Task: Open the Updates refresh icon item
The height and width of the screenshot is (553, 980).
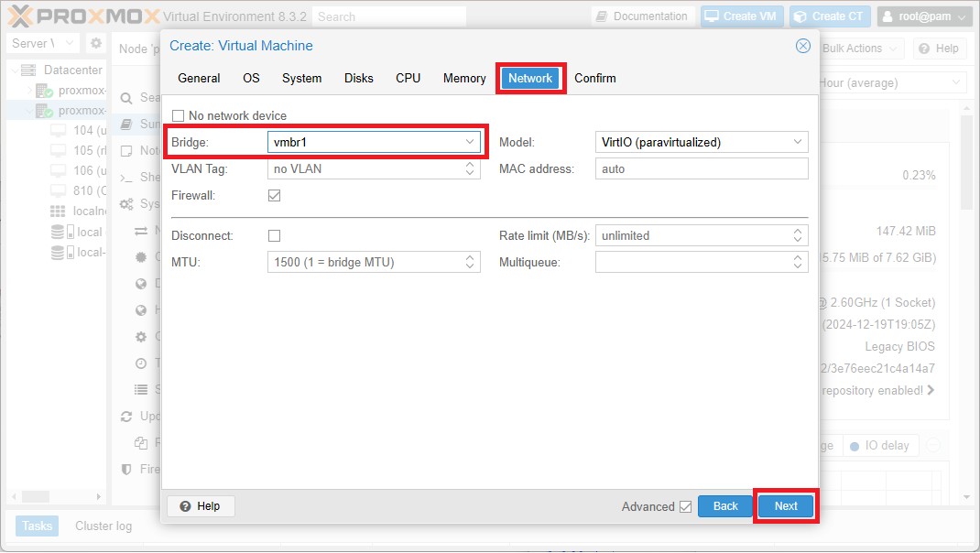Action: coord(126,417)
